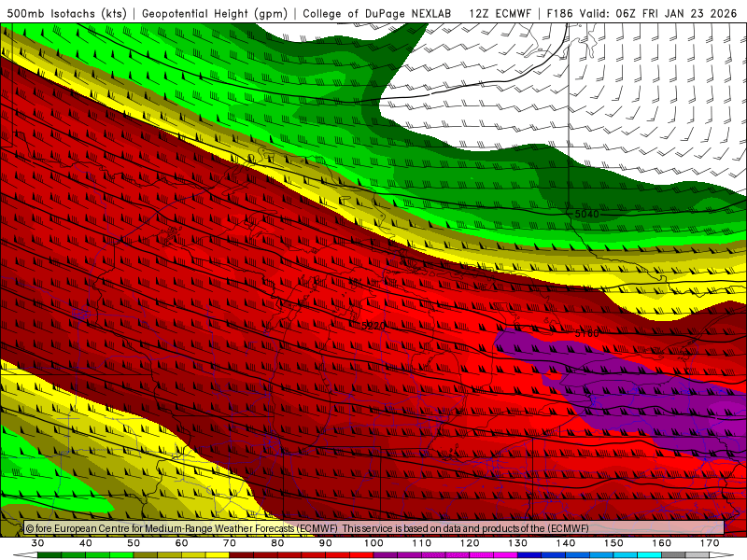This screenshot has height=560, width=747.
Task: Click the 'Geopotential Height (gpm)' title text
Action: (215, 13)
